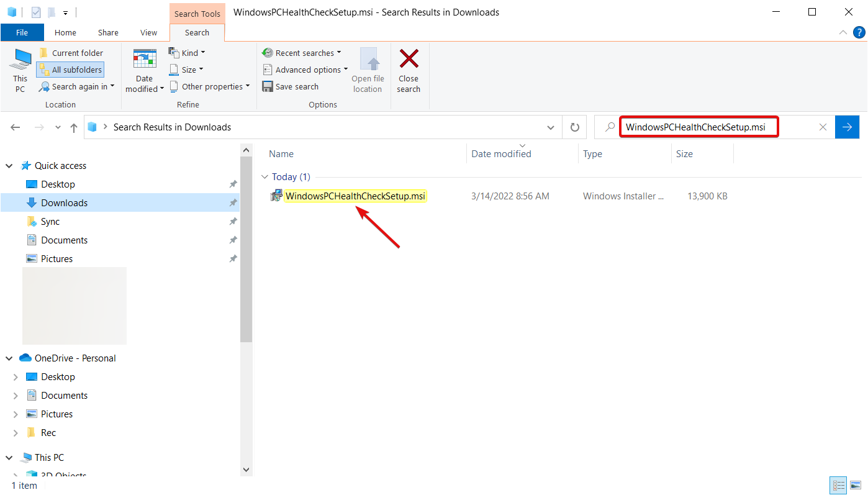Open Help with question mark icon
Image resolution: width=868 pixels, height=495 pixels.
pyautogui.click(x=859, y=32)
